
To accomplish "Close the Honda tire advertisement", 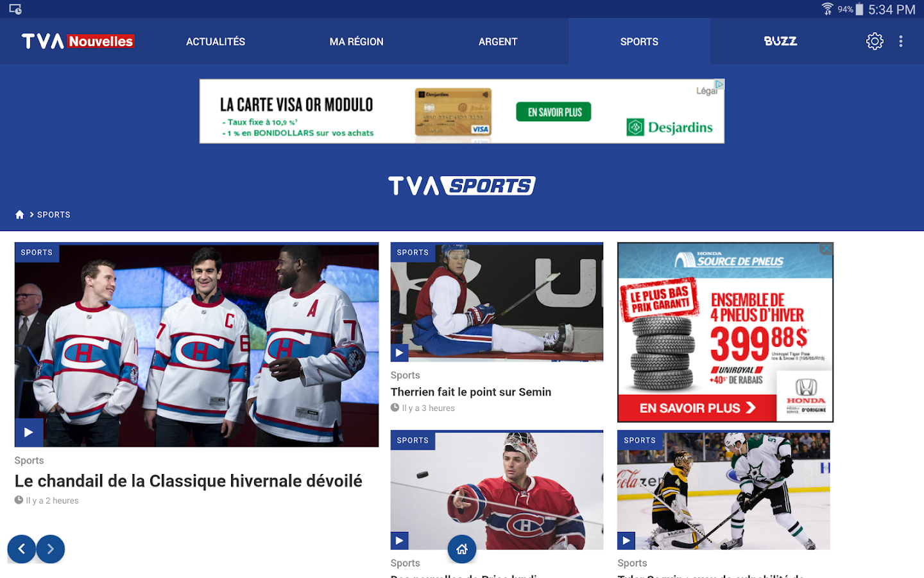I will 826,249.
